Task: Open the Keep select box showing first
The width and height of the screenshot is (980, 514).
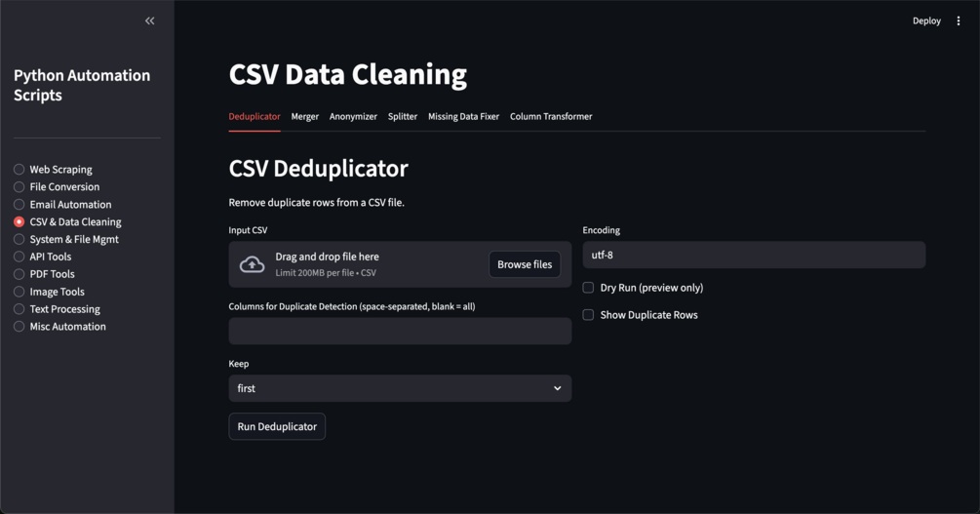Action: 400,388
